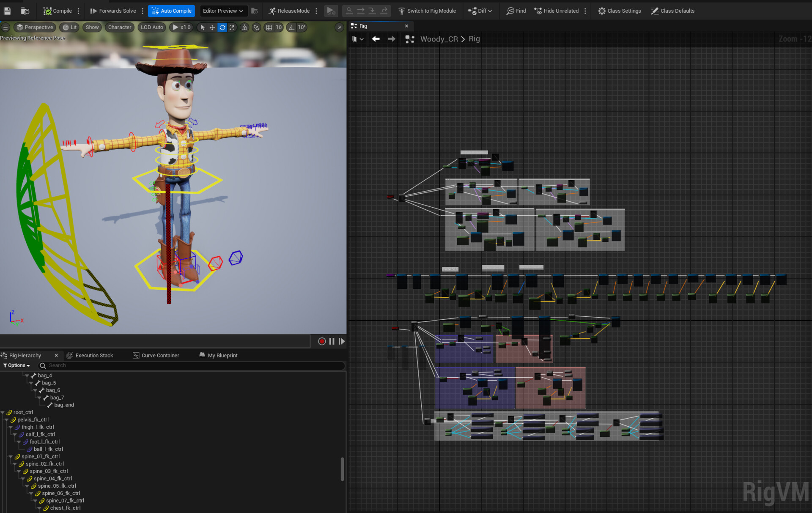Open the Diff options
The image size is (812, 513).
[x=481, y=11]
